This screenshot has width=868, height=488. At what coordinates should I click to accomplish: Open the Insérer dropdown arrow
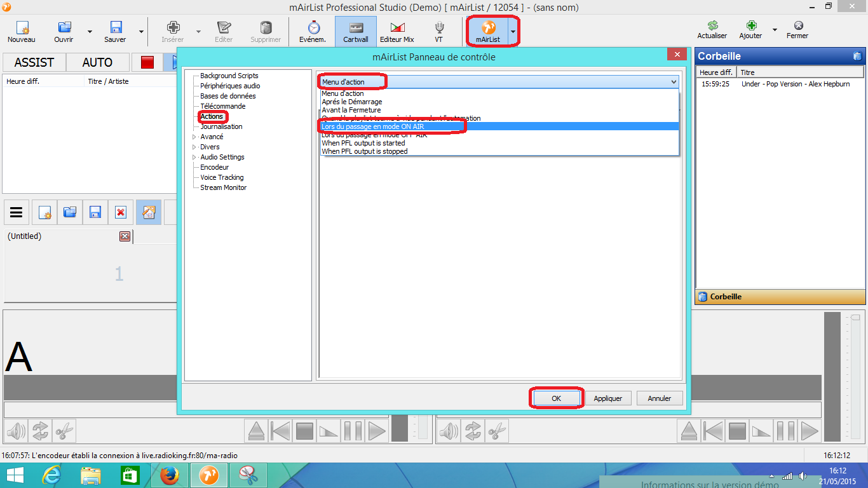pos(198,31)
